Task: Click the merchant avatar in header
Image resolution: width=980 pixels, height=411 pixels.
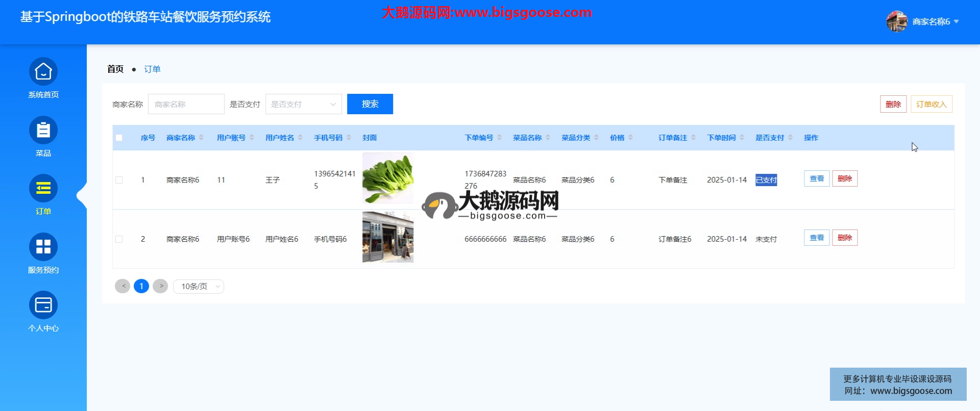Action: coord(896,21)
